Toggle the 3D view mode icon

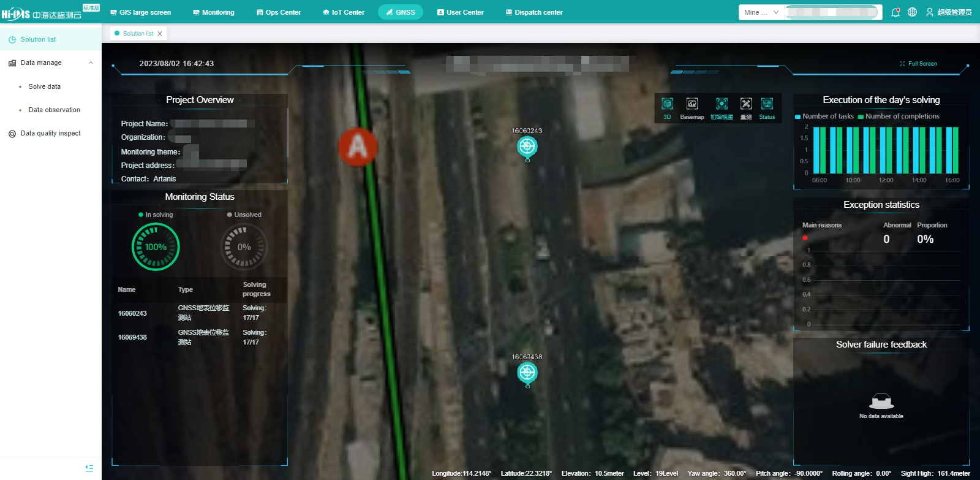coord(667,104)
